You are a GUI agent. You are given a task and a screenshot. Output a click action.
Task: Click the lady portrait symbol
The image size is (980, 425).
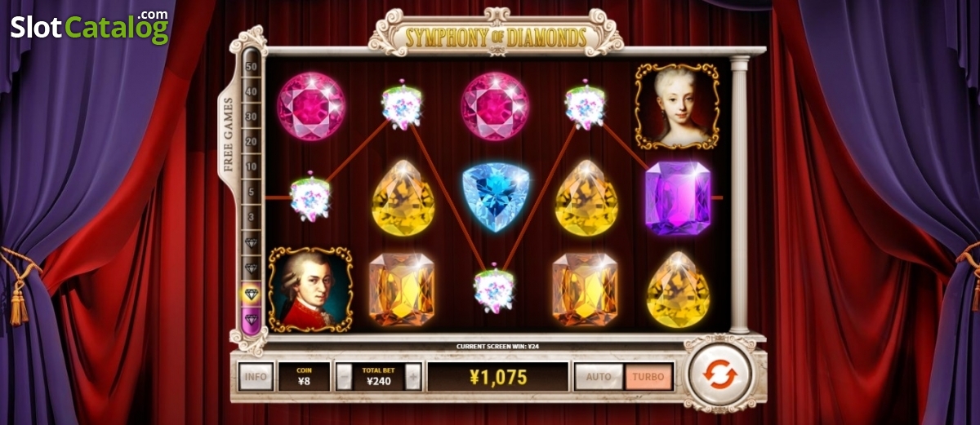(x=677, y=106)
